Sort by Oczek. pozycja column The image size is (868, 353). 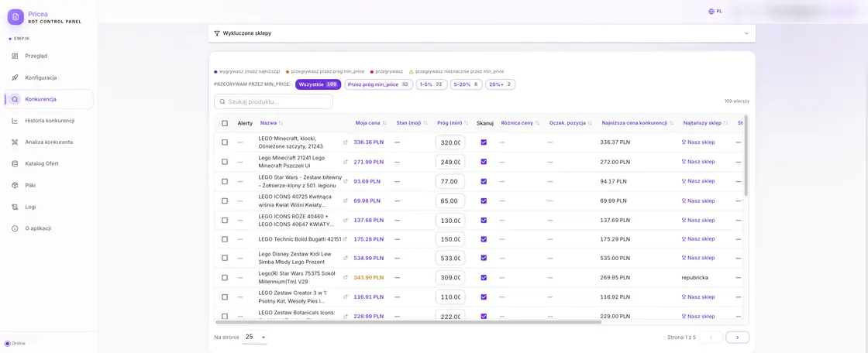point(570,123)
